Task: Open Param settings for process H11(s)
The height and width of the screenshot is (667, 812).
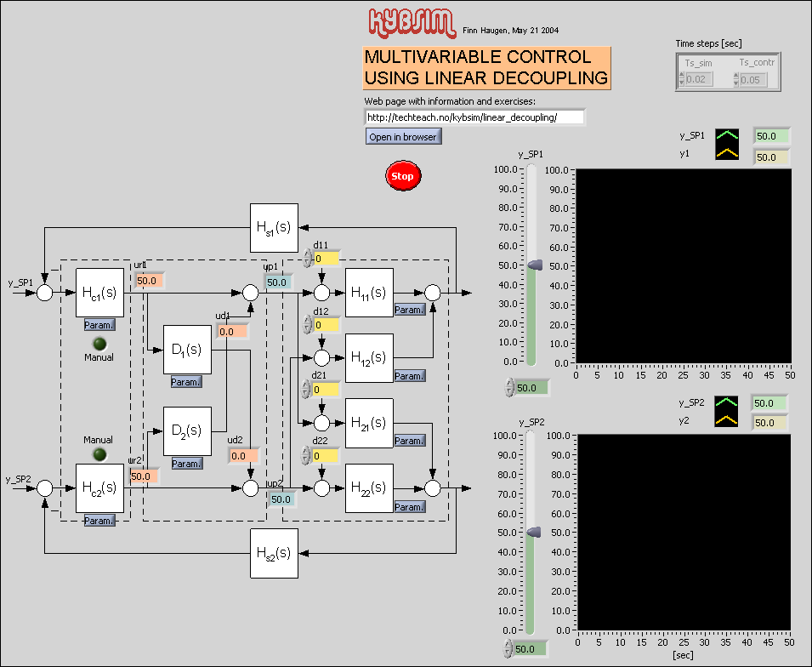Action: tap(409, 310)
